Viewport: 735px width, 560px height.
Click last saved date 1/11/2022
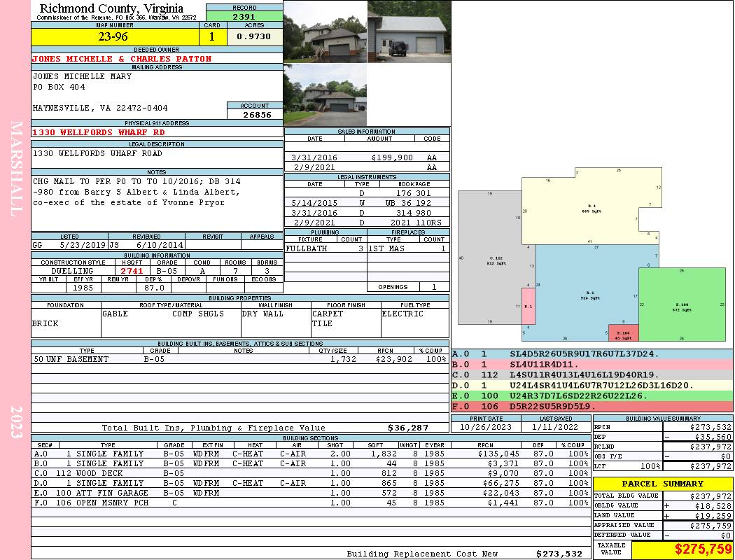point(556,427)
